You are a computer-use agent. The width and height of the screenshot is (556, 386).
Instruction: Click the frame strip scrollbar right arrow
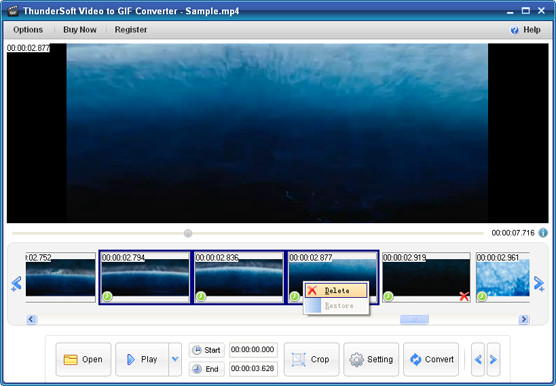click(x=523, y=319)
